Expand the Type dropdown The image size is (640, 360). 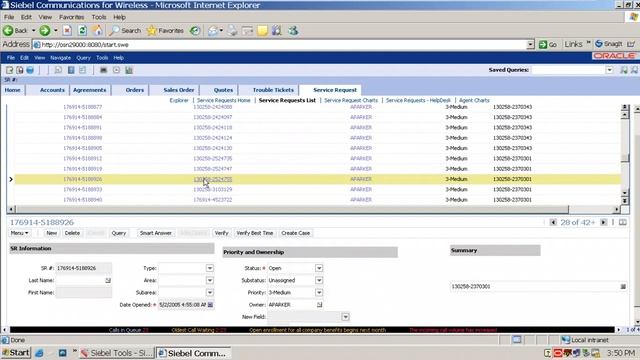[209, 268]
